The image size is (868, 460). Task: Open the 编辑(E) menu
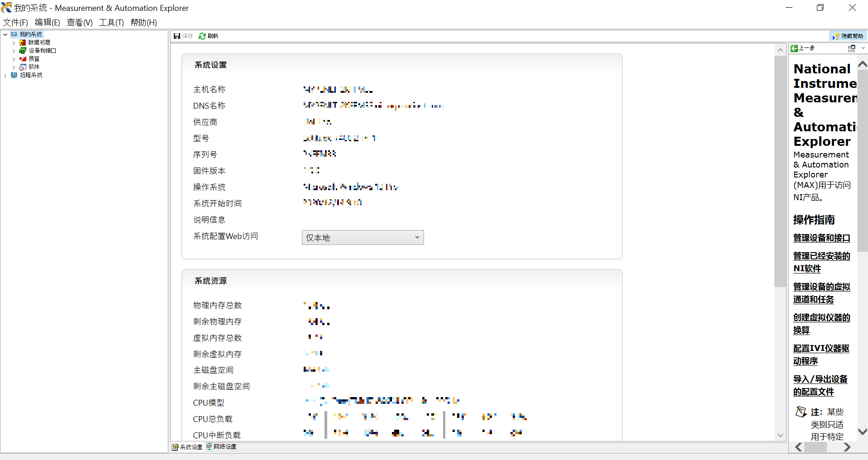(x=48, y=23)
